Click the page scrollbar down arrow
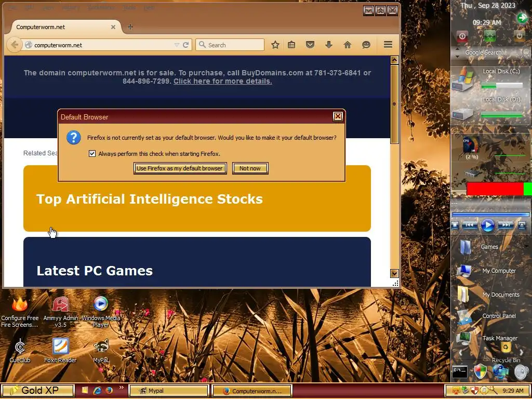532x399 pixels. 394,273
